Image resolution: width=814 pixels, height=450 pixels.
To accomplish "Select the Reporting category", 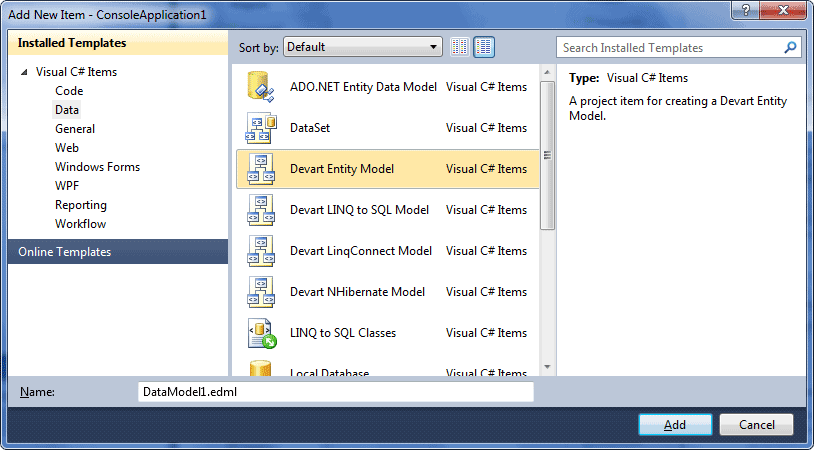I will pos(81,205).
